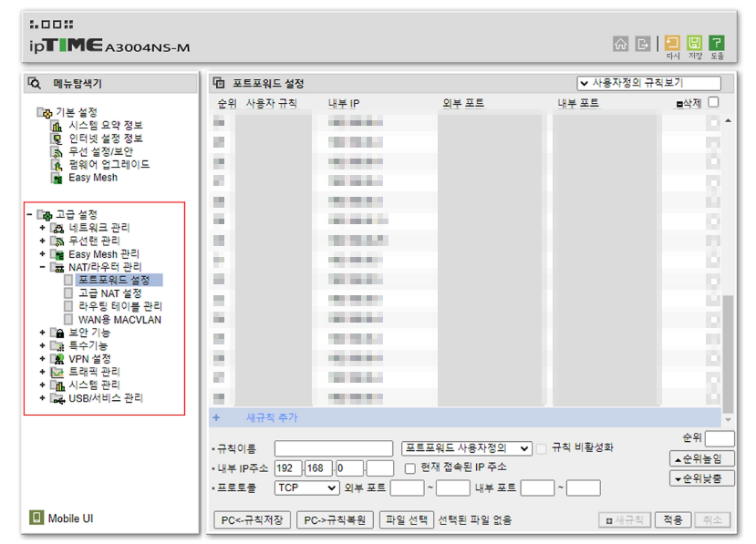Collapse the NAT/라우터 관리 node
The width and height of the screenshot is (756, 544).
[x=43, y=267]
